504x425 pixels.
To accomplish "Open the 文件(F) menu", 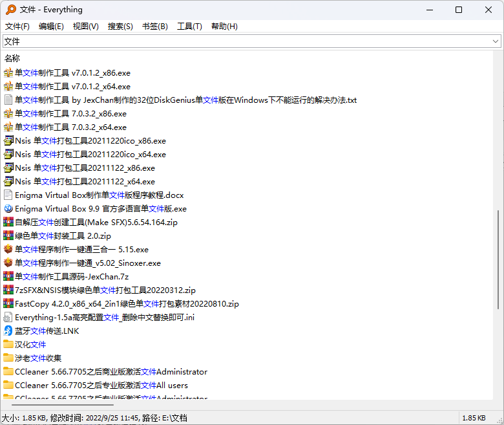I will tap(17, 27).
